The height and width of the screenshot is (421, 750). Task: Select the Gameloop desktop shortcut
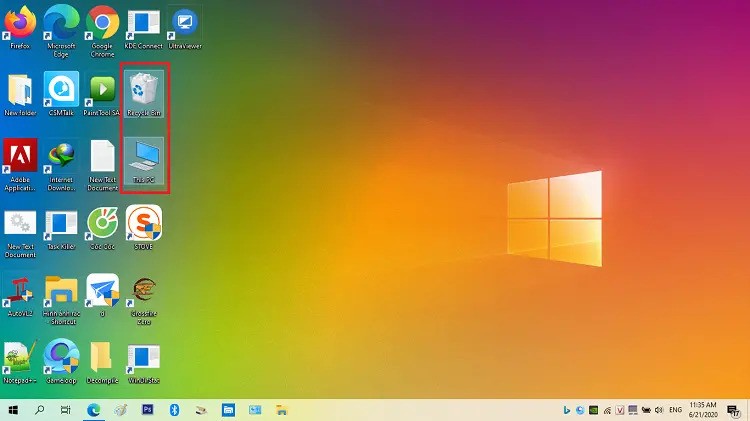coord(61,359)
